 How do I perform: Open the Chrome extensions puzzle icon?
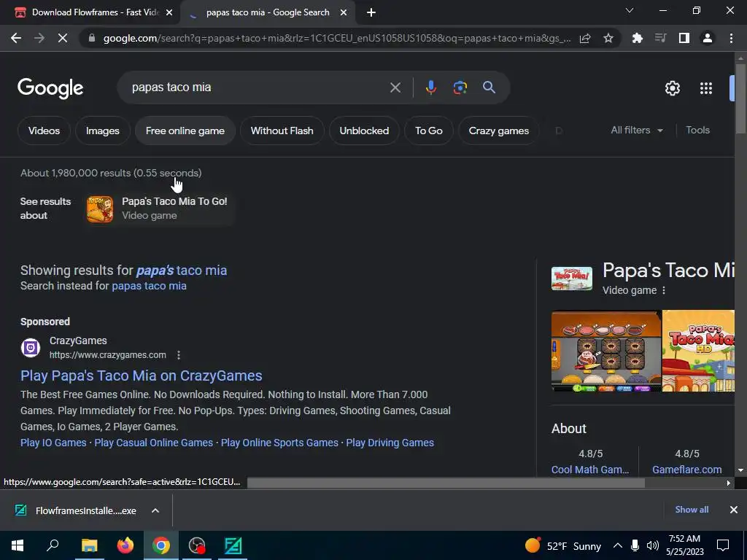tap(637, 38)
